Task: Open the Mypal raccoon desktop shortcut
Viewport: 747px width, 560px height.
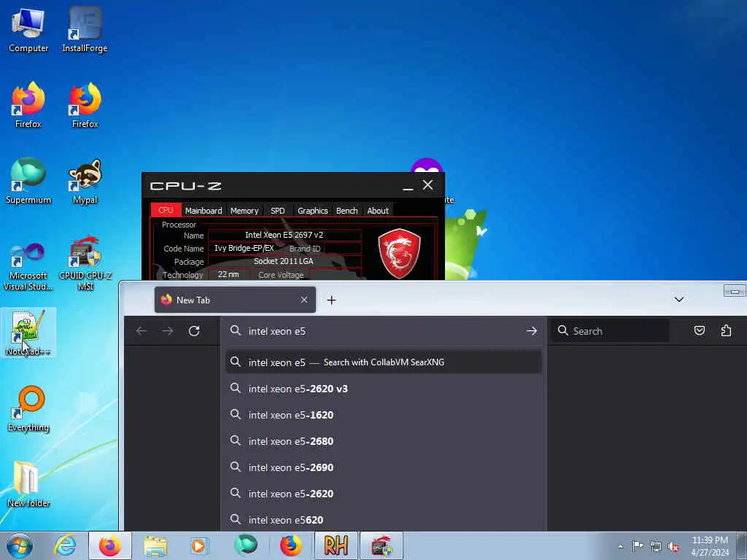Action: coord(85,182)
